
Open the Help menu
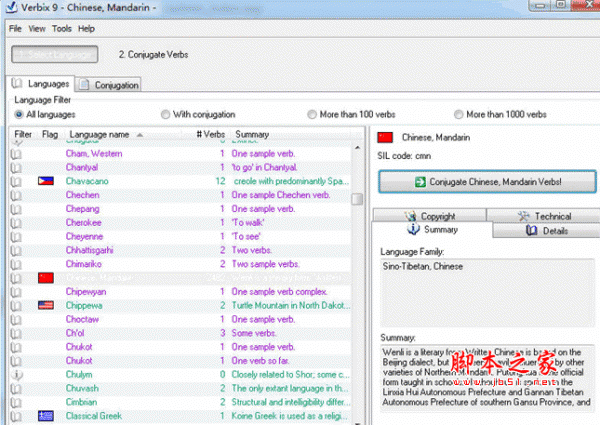tap(86, 29)
